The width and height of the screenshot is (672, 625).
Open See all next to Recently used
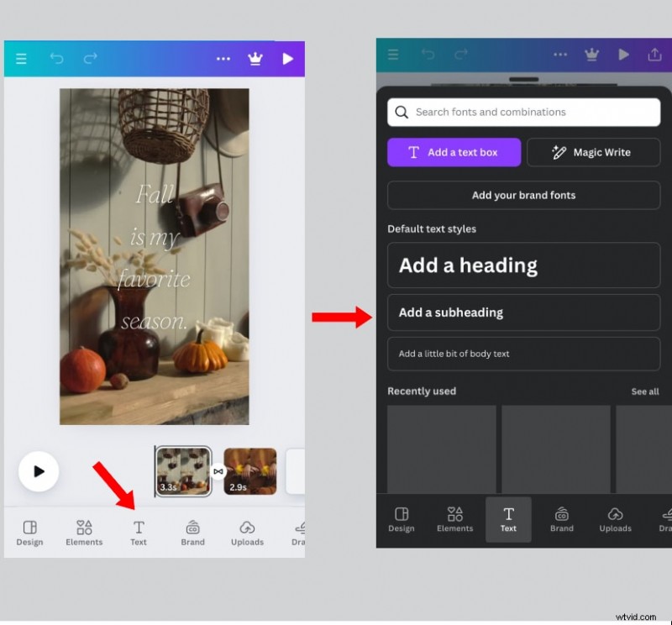(644, 391)
